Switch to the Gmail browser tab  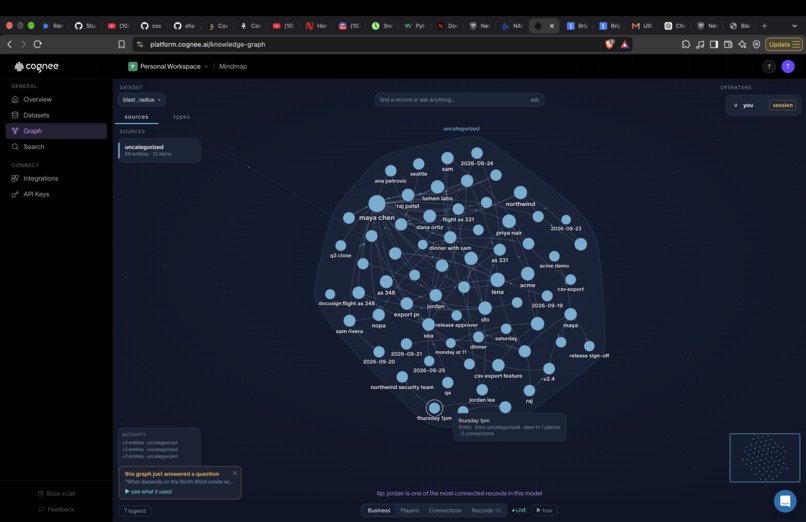coord(642,26)
